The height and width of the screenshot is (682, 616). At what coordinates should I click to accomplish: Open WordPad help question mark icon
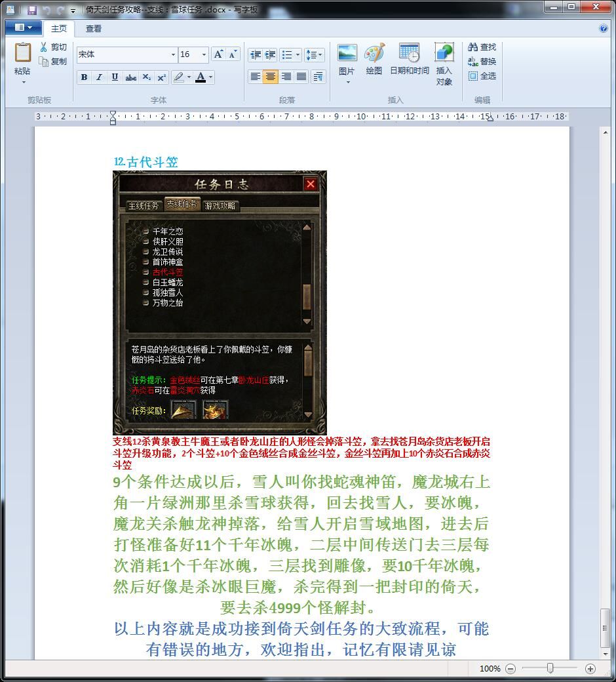604,28
